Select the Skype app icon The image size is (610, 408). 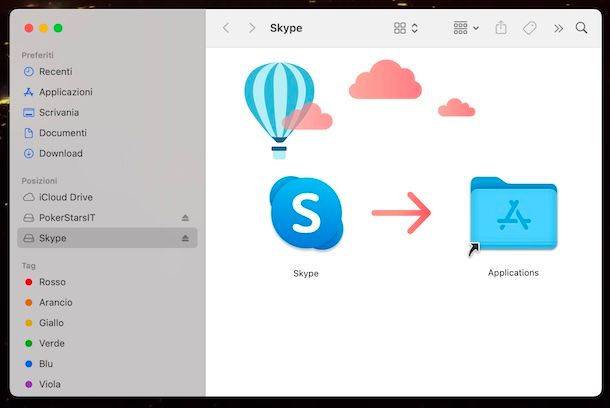tap(306, 213)
